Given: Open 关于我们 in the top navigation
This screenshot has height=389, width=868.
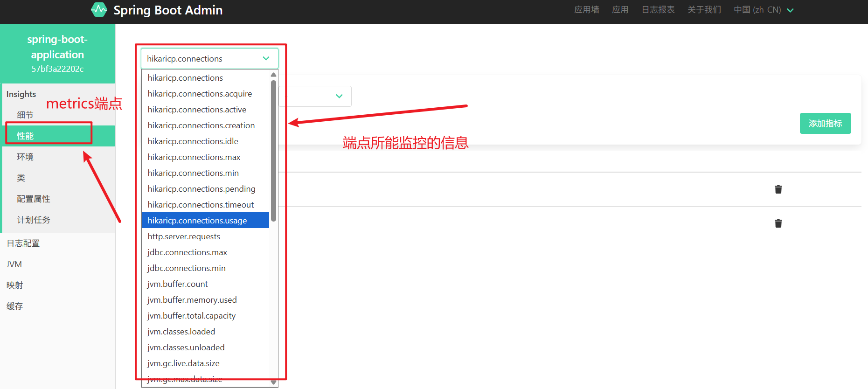Looking at the screenshot, I should [x=704, y=10].
